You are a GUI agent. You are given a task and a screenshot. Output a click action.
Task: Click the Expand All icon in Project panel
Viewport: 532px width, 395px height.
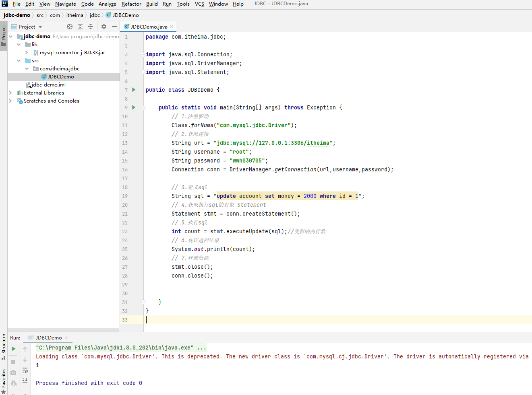click(80, 27)
